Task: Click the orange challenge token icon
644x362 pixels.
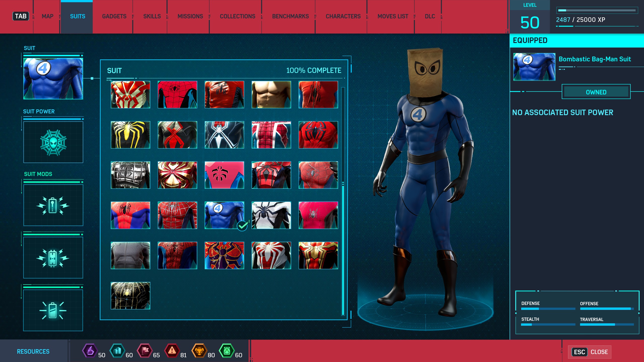Action: tap(199, 351)
